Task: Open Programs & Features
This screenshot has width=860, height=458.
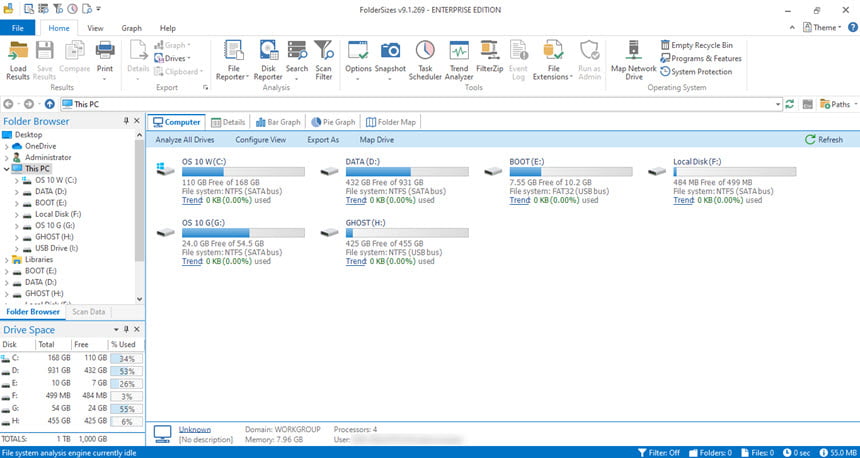Action: (x=700, y=58)
